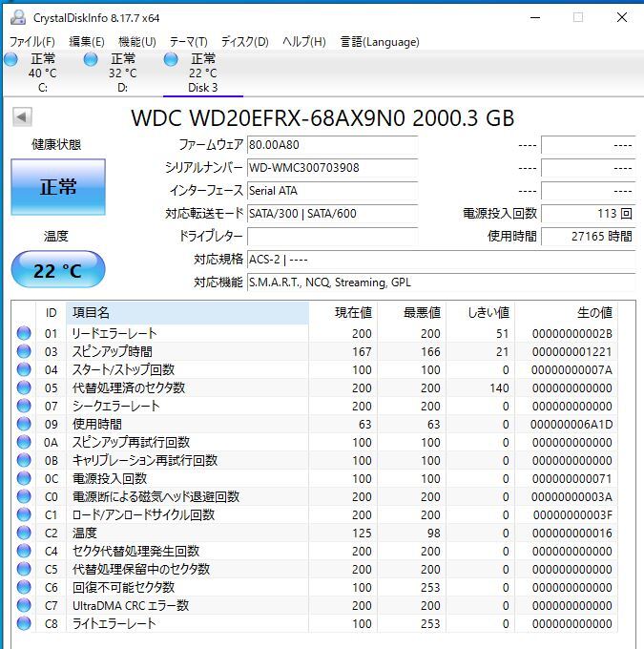This screenshot has height=649, width=644.
Task: Click the previous disk arrow button
Action: point(22,116)
